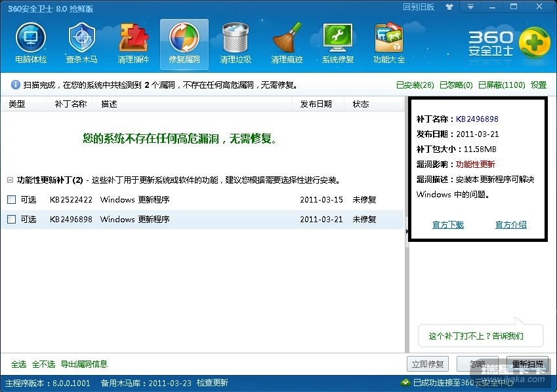557x392 pixels.
Task: Click 立即修复 repair now button
Action: 428,364
